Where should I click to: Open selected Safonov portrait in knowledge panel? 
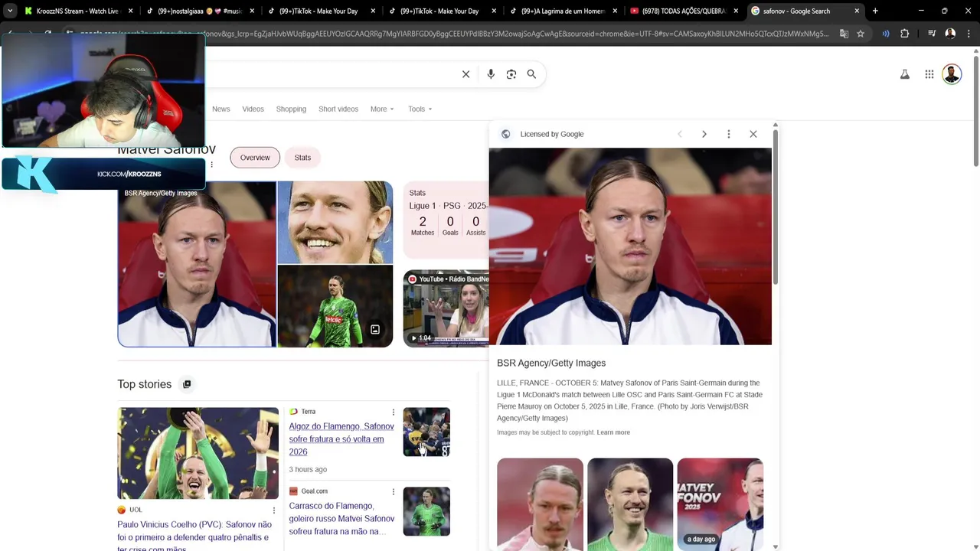197,264
